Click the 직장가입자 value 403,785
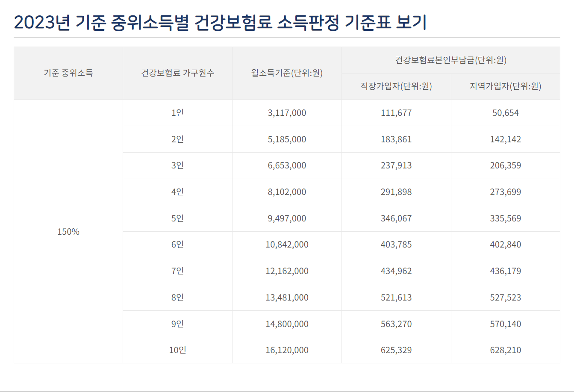 point(396,245)
